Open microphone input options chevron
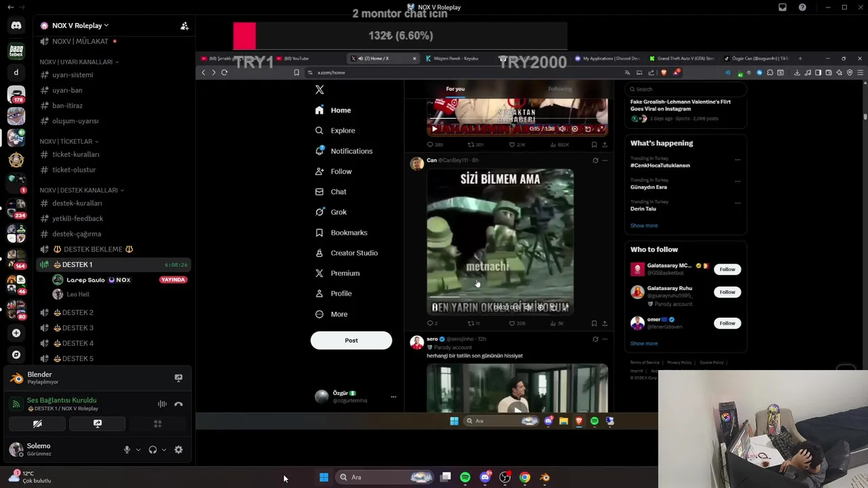This screenshot has height=488, width=868. coord(138,449)
